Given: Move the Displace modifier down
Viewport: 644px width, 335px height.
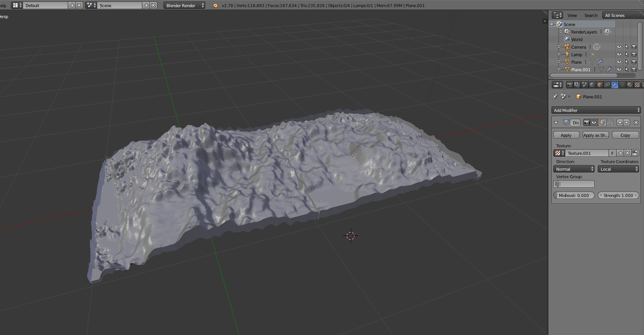Looking at the screenshot, I should point(627,122).
